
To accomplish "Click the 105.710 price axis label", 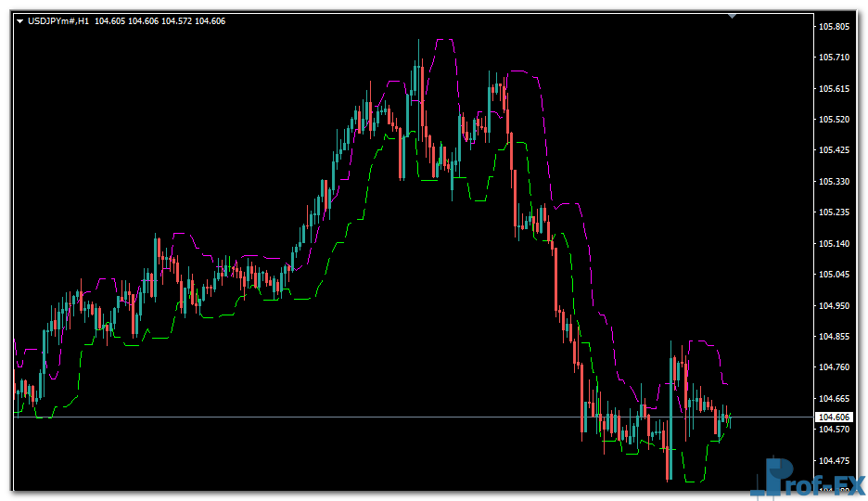I will click(834, 58).
